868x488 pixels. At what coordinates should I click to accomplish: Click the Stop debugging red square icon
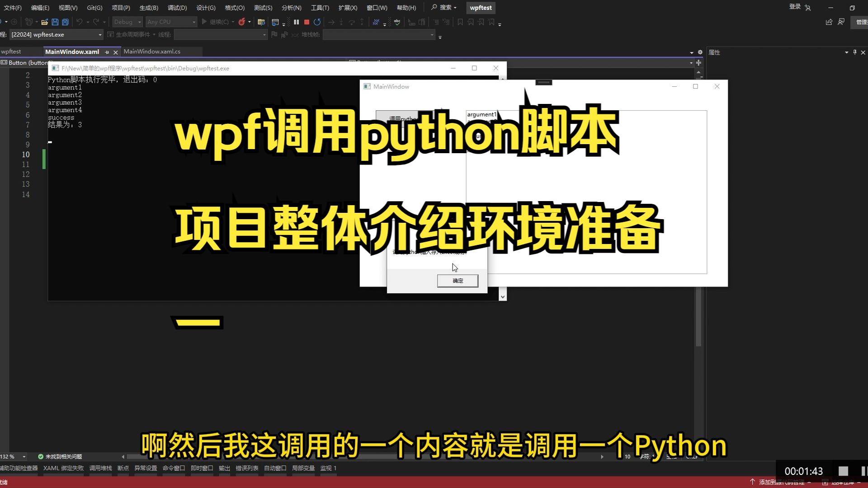307,22
